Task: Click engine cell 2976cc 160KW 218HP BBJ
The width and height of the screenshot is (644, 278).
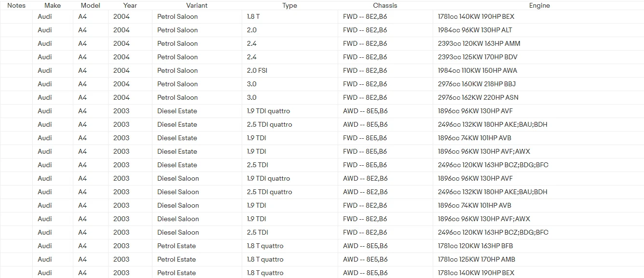Action: (x=477, y=84)
